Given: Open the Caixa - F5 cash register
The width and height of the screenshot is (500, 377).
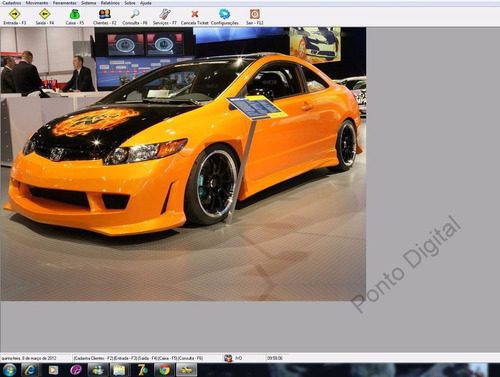Looking at the screenshot, I should [75, 17].
